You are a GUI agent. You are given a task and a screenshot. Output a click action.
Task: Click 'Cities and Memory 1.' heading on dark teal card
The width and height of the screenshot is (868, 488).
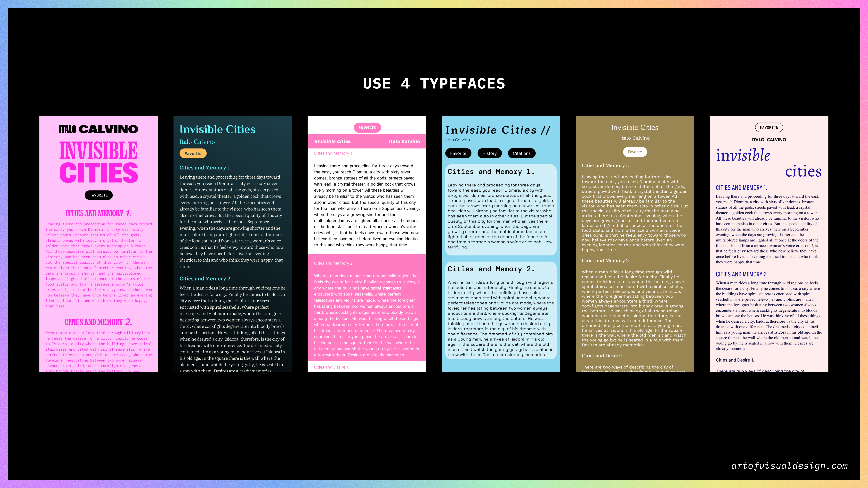pos(206,168)
